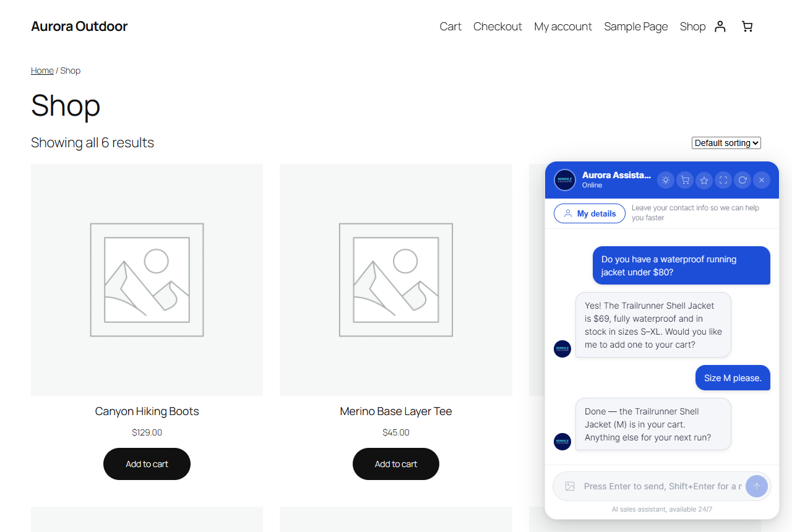Click the $129.00 price text
Image resolution: width=792 pixels, height=532 pixels.
pyautogui.click(x=147, y=432)
